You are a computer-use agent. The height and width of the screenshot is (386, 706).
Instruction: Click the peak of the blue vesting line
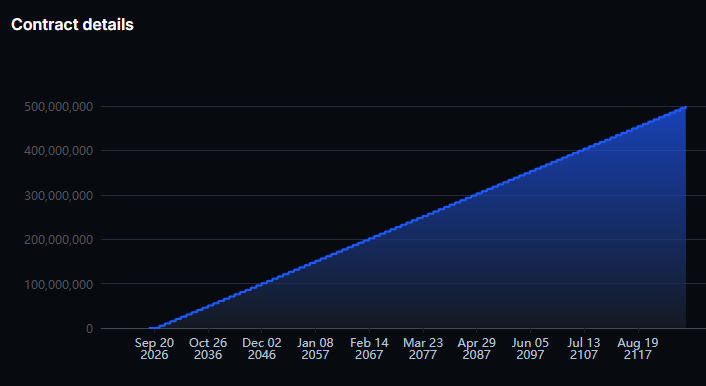pos(685,107)
